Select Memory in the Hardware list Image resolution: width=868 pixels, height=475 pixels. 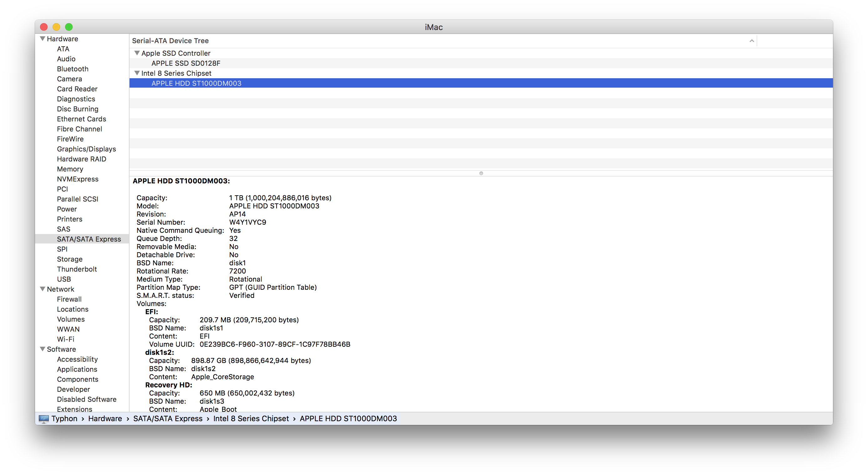(x=70, y=169)
